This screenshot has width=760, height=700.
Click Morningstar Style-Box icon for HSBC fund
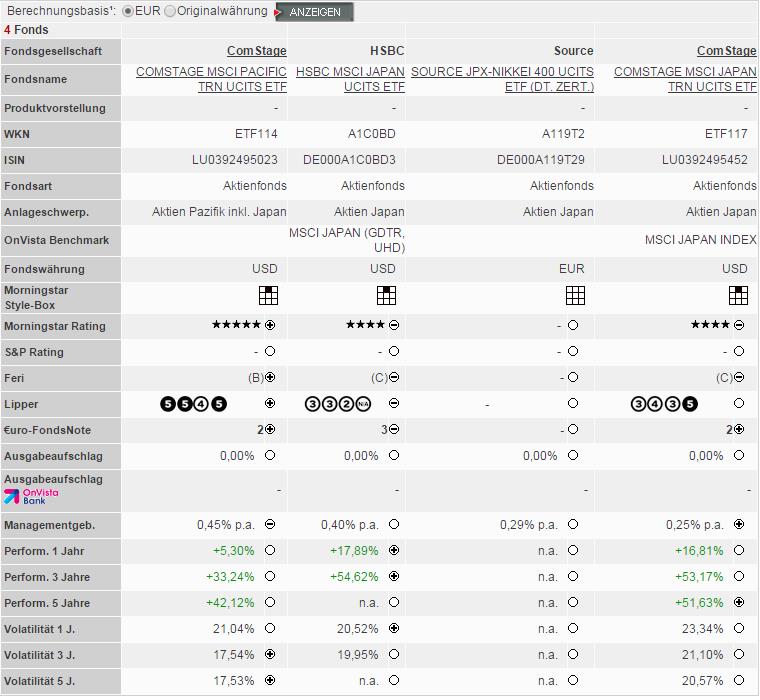(x=386, y=295)
